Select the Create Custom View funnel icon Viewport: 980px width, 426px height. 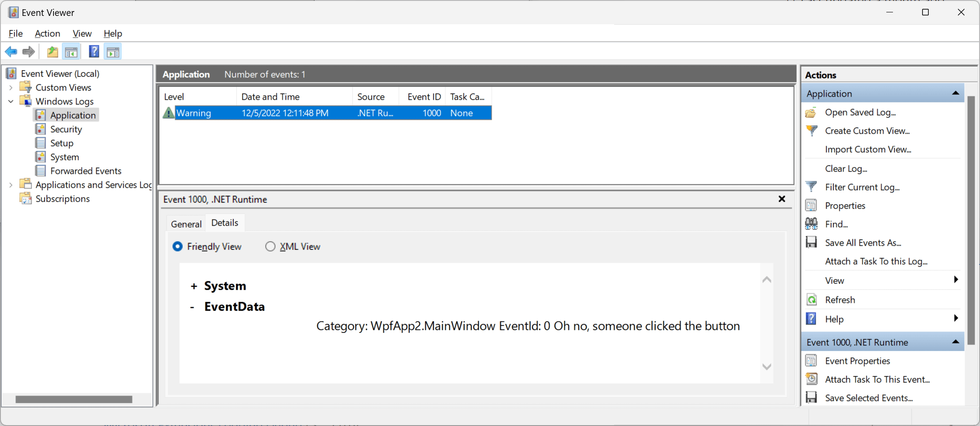[812, 131]
